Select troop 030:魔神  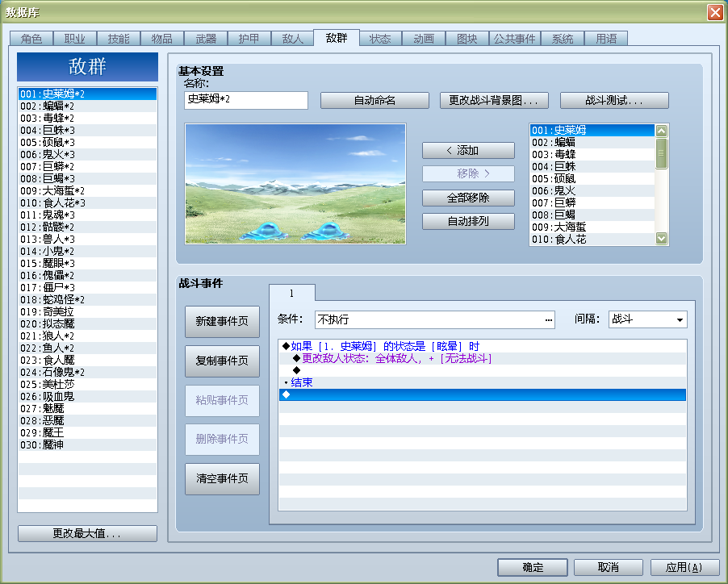click(87, 444)
